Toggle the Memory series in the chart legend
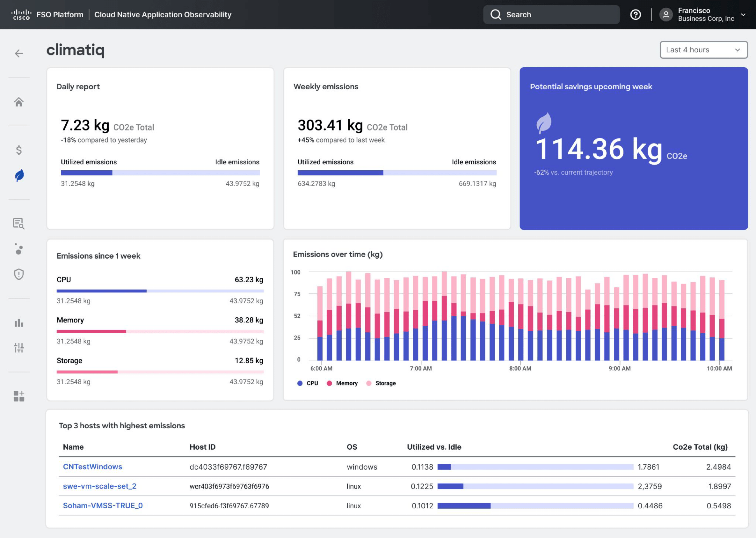 coord(343,383)
